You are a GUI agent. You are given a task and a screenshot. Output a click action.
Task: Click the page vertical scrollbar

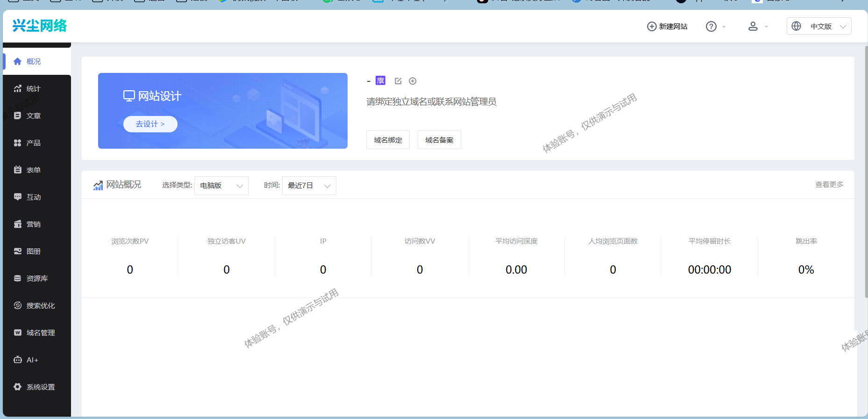[866, 172]
